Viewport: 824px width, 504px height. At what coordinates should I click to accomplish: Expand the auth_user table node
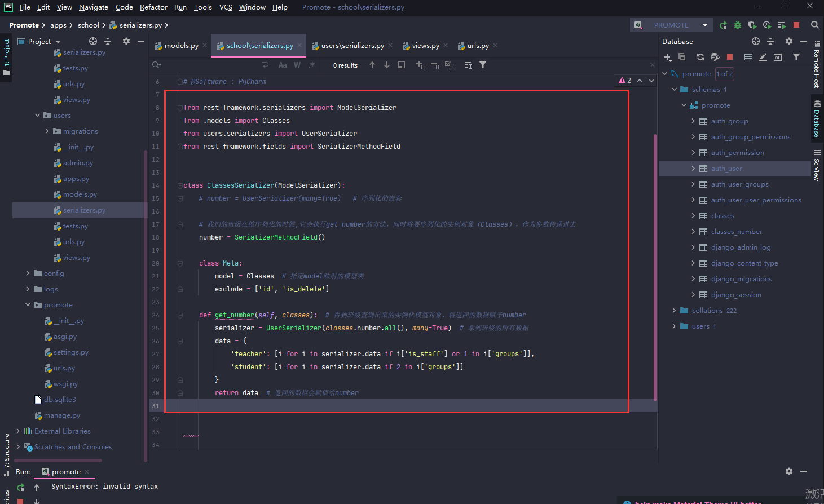pyautogui.click(x=693, y=168)
